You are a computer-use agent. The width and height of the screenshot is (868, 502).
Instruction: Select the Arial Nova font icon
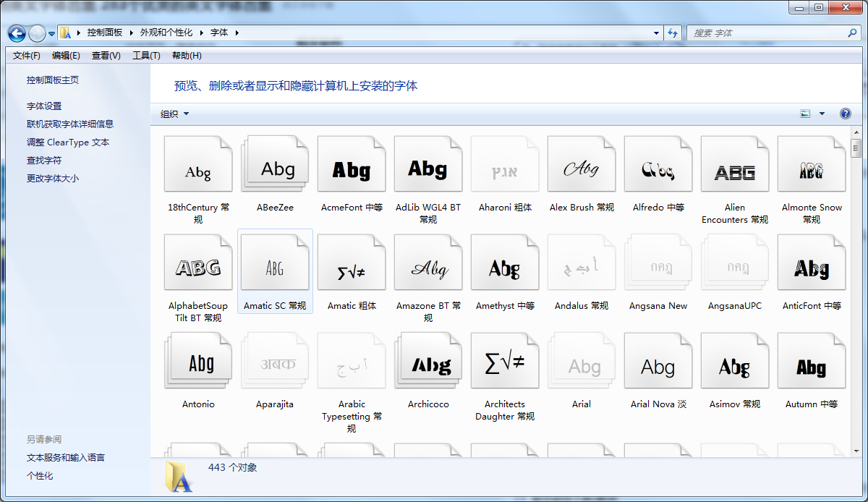tap(658, 361)
